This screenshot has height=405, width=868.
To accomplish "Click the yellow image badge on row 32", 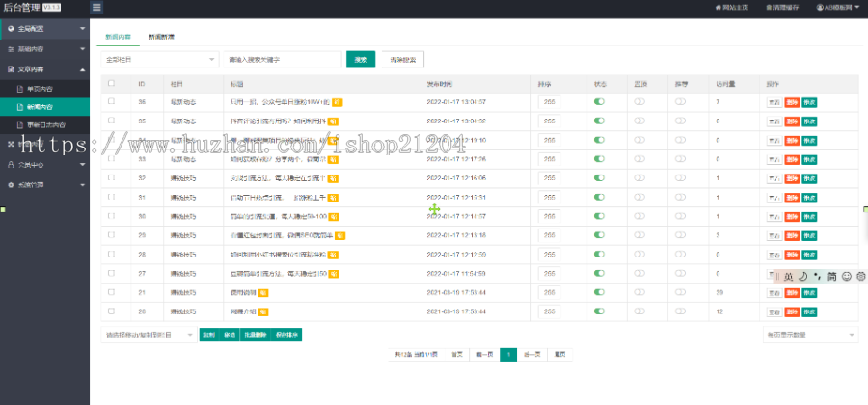I will point(334,178).
